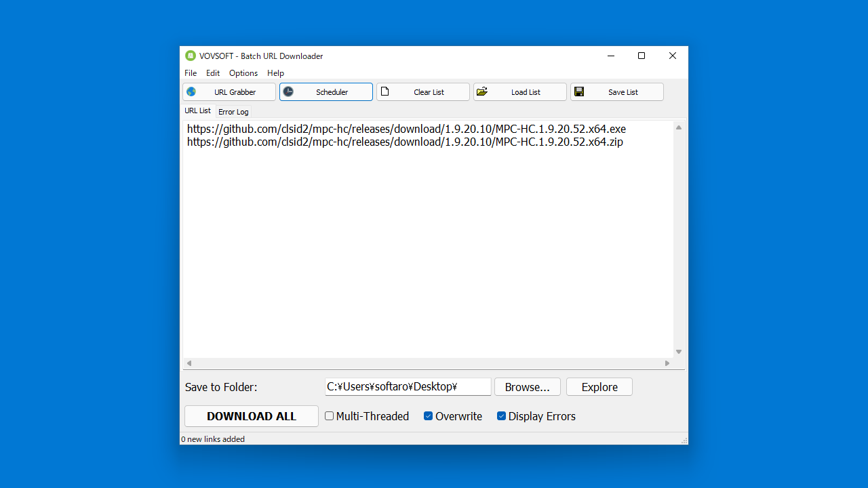Click the Browse... button
This screenshot has width=868, height=488.
click(x=528, y=387)
